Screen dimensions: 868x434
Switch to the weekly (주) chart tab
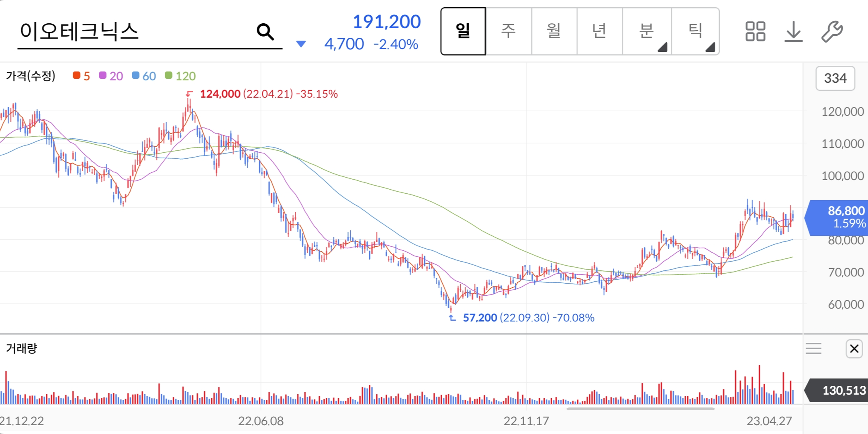pos(509,31)
